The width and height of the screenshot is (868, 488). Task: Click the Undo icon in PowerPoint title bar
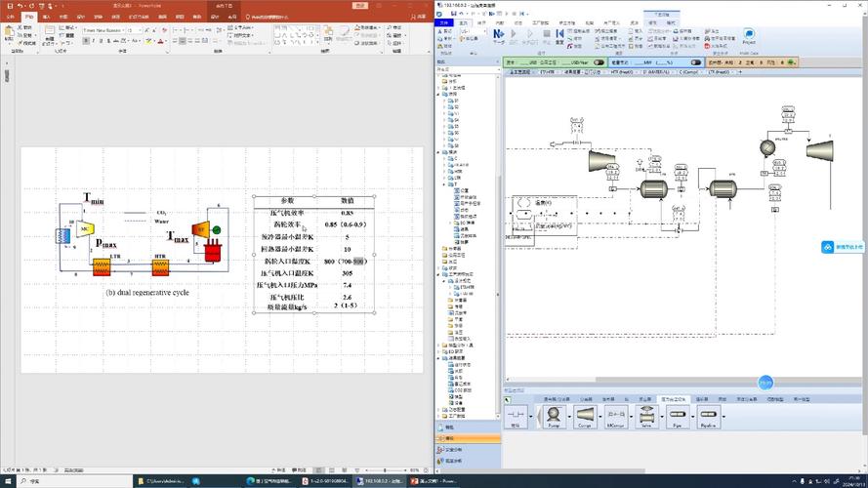point(21,6)
